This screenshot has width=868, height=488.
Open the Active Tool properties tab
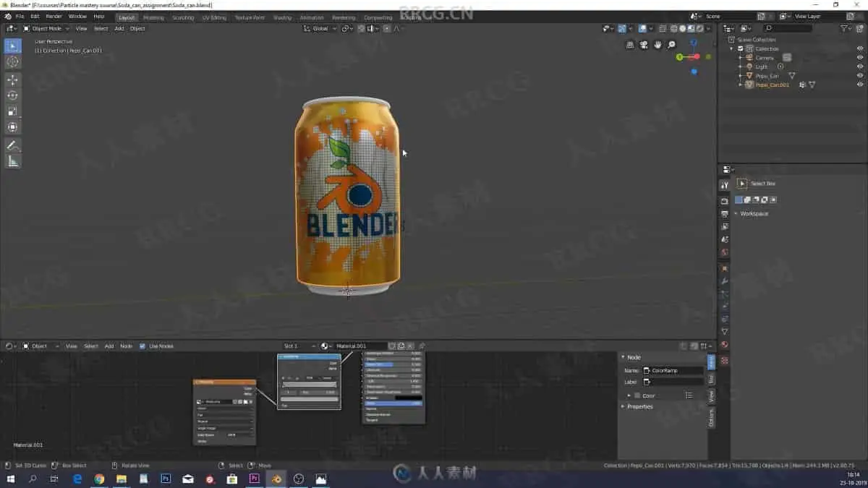[724, 186]
